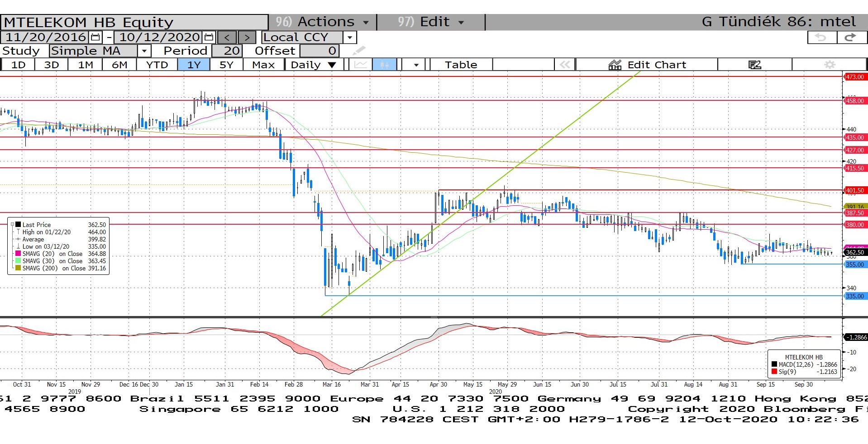Click the 427.00 price level label
This screenshot has width=868, height=444.
coord(855,150)
